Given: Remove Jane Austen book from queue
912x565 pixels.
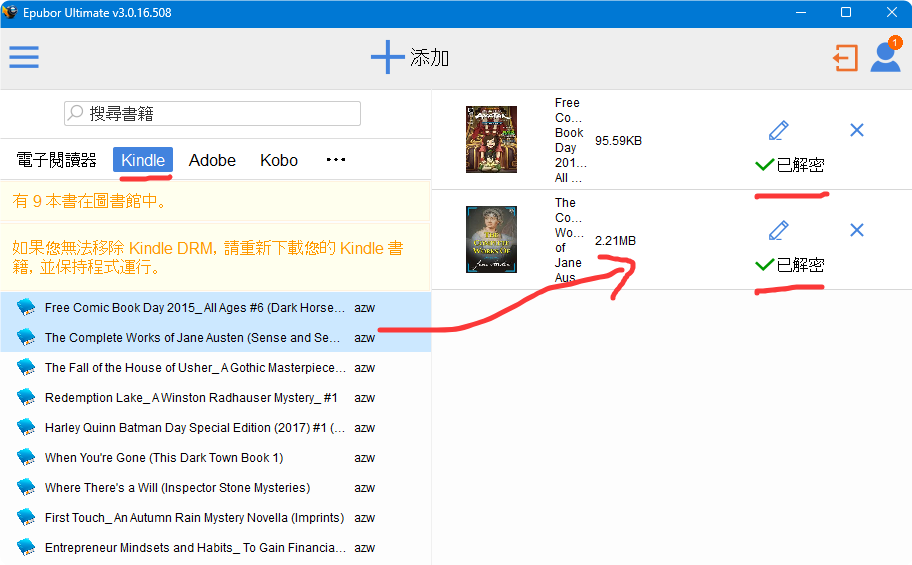Looking at the screenshot, I should [857, 230].
